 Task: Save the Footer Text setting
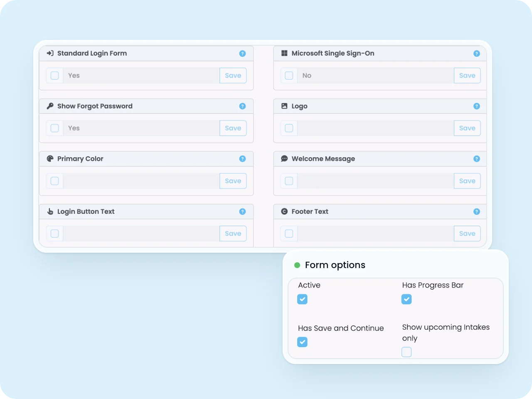[x=467, y=234]
